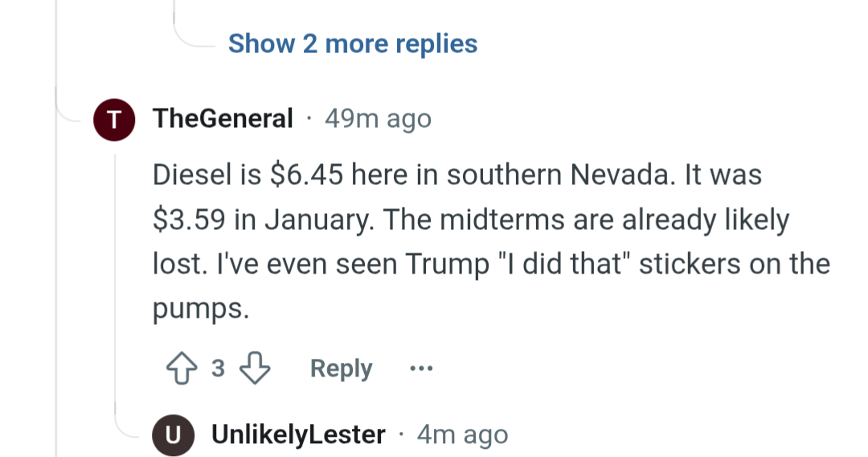Reply to TheGeneral's comment
Image resolution: width=868 pixels, height=457 pixels.
click(x=342, y=369)
